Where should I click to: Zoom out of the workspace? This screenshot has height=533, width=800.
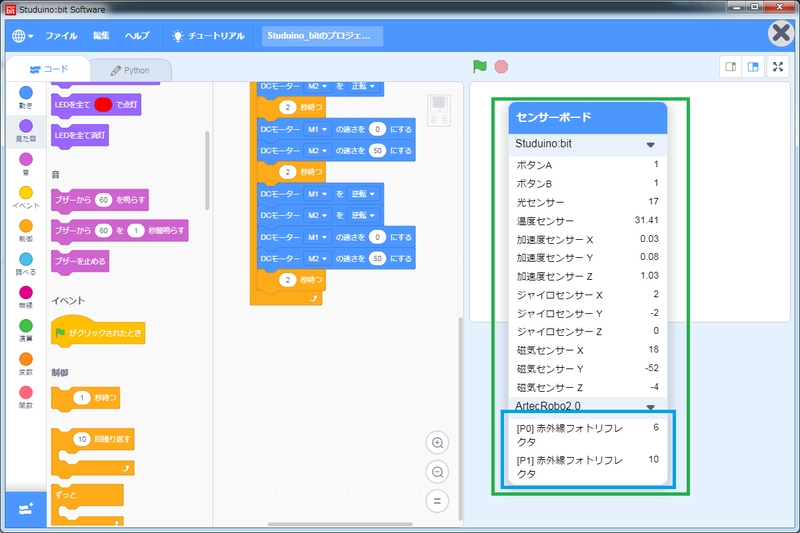tap(437, 472)
